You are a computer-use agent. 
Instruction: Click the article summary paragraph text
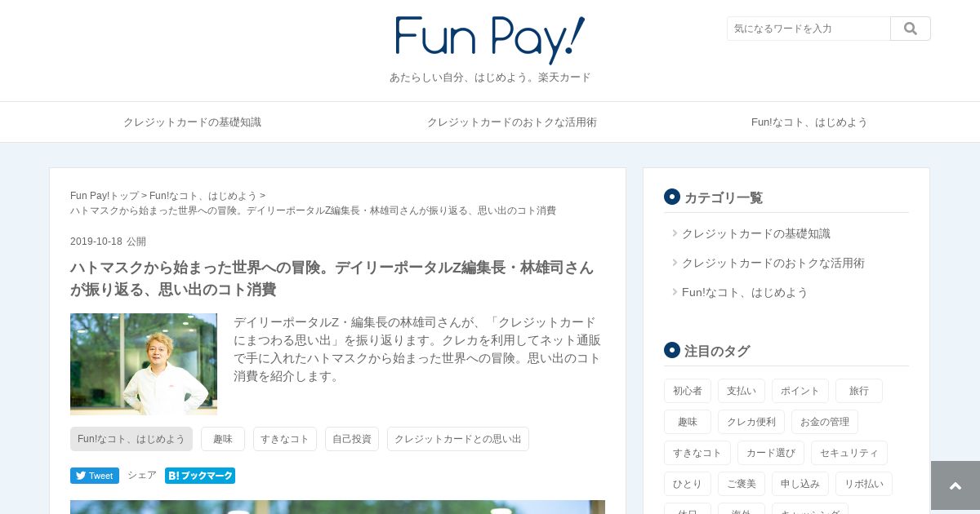point(417,349)
